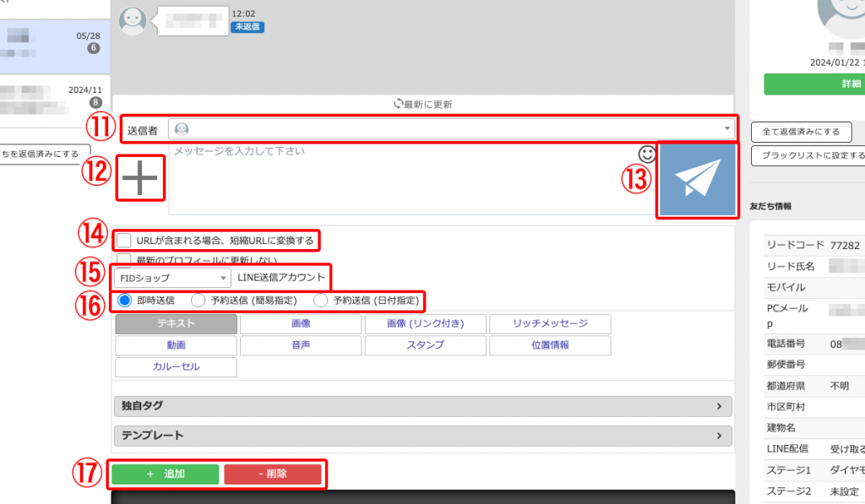Expand the テンプレート section
Image resolution: width=865 pixels, height=504 pixels.
click(x=423, y=436)
